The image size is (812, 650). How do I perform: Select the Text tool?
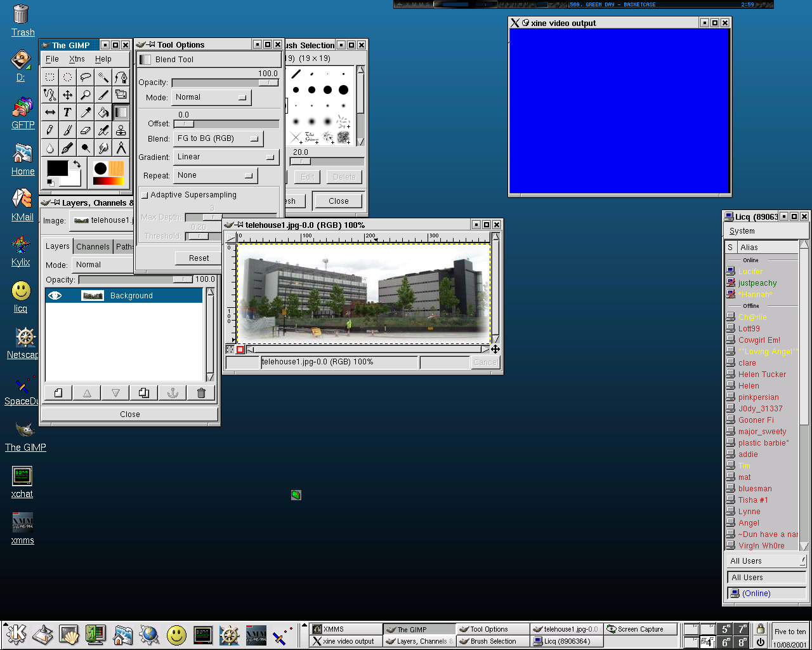(67, 112)
